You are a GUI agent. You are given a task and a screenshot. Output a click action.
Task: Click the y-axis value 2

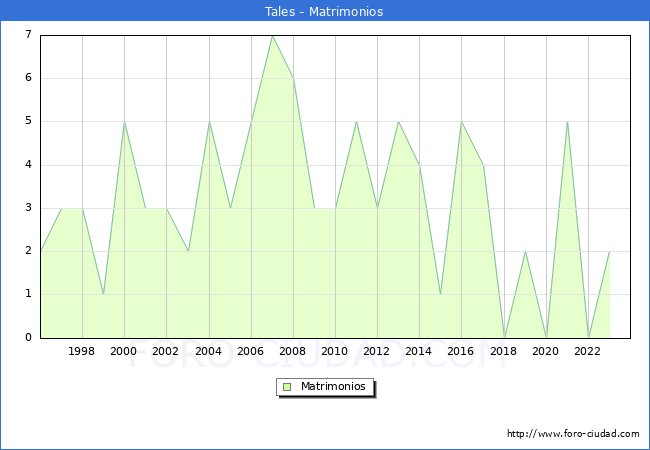[28, 251]
